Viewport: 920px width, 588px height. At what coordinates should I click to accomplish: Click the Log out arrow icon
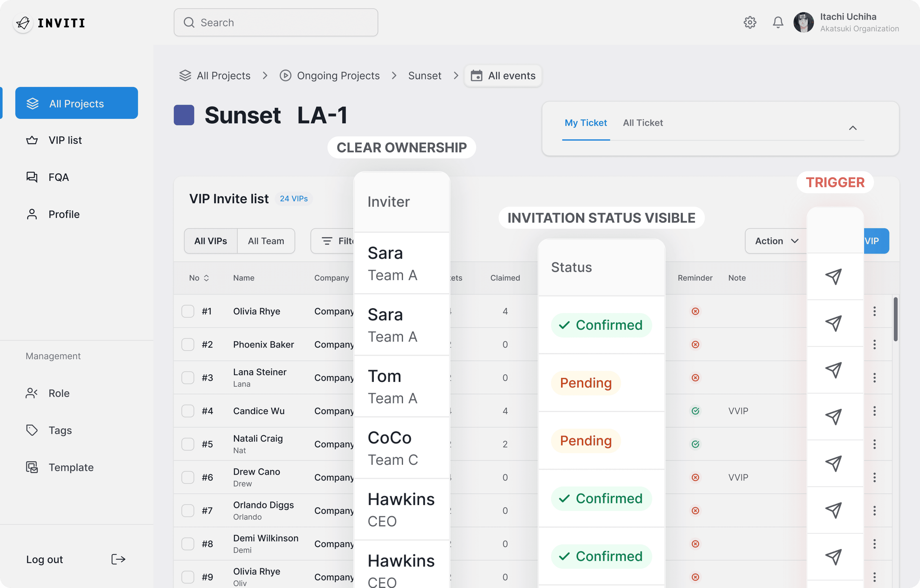(x=118, y=559)
